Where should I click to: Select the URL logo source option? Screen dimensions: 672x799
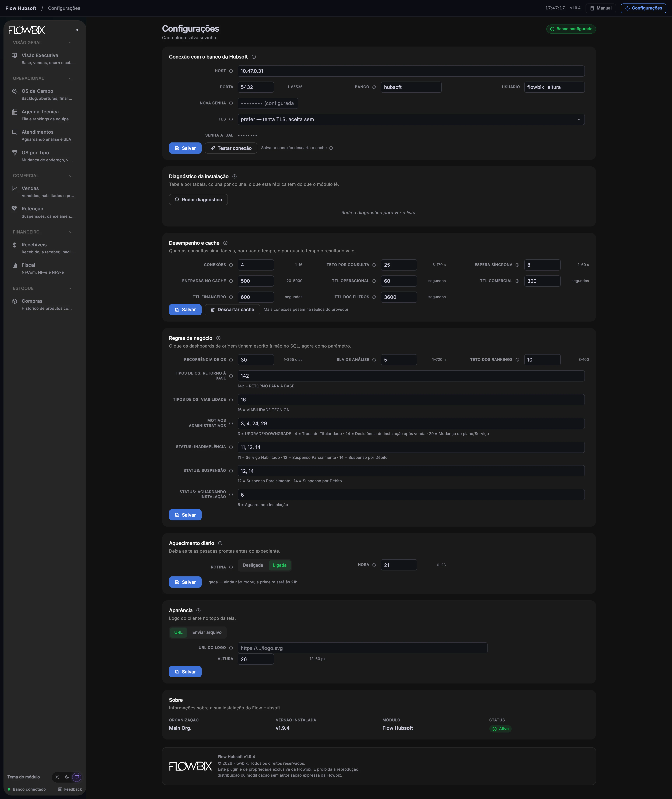coord(178,633)
